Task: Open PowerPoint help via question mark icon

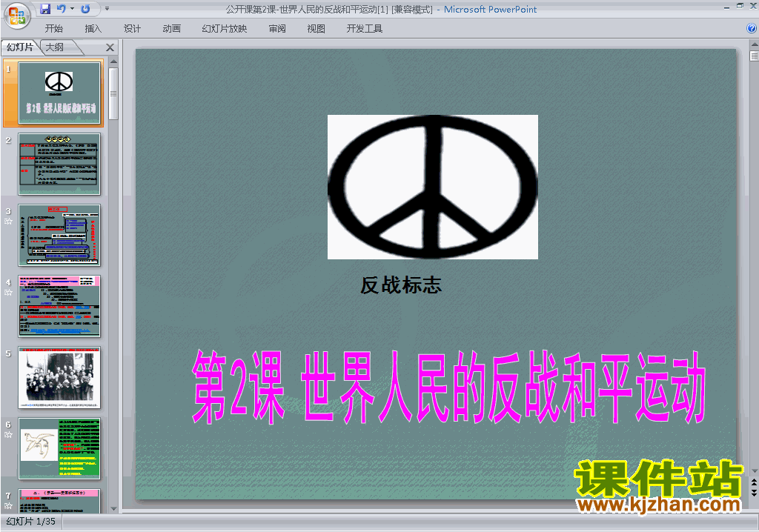Action: (752, 29)
